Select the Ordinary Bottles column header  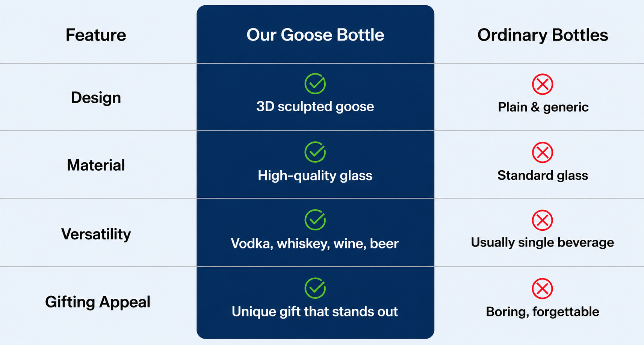pyautogui.click(x=543, y=35)
